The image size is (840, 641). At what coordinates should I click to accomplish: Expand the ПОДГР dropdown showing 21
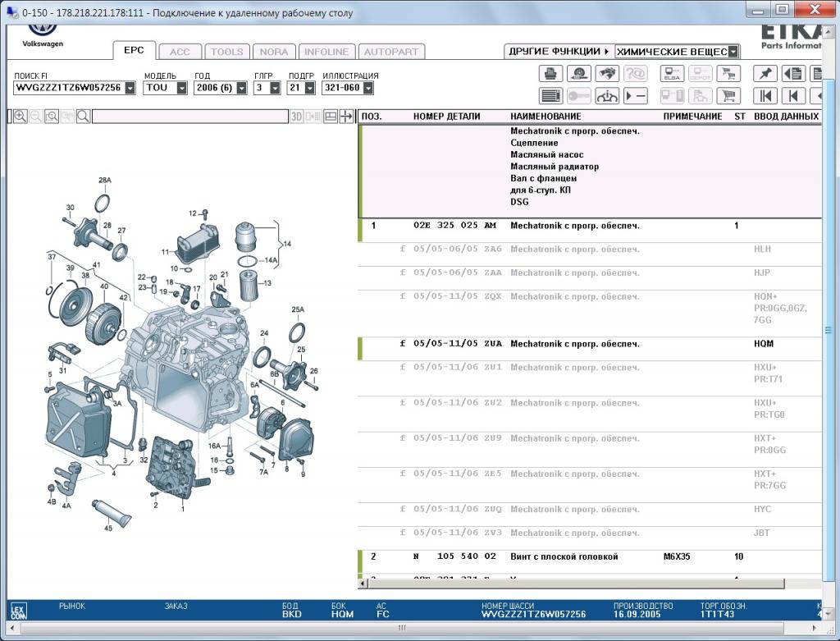(309, 88)
